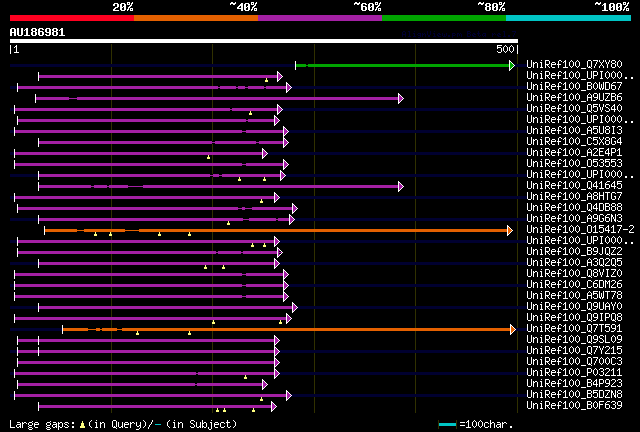Click the UniRef100_Q9IPQ8 label
The width and height of the screenshot is (640, 432).
[574, 318]
